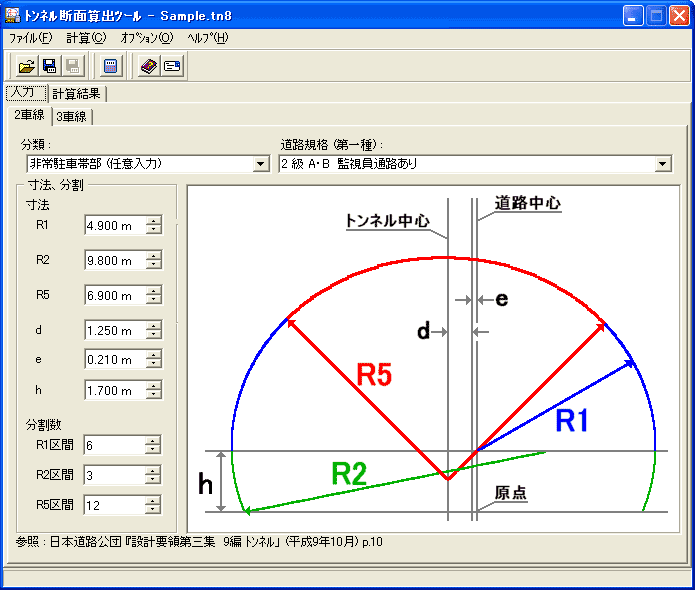Click the R1区間 division count field
This screenshot has height=590, width=695.
pos(114,445)
